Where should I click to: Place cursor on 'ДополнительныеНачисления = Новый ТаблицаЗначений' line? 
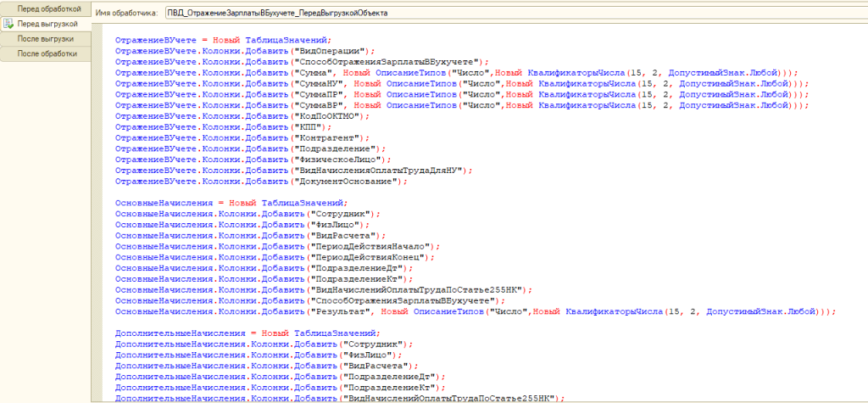pyautogui.click(x=248, y=333)
